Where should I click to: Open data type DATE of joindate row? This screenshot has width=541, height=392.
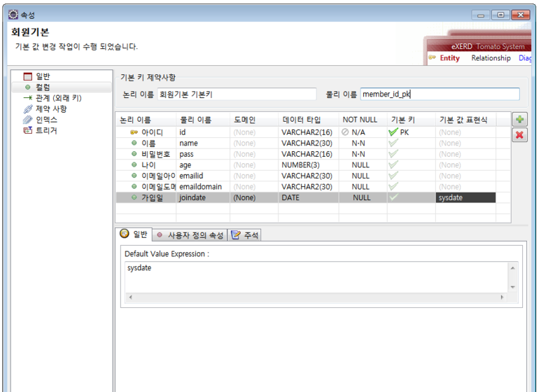pos(309,197)
